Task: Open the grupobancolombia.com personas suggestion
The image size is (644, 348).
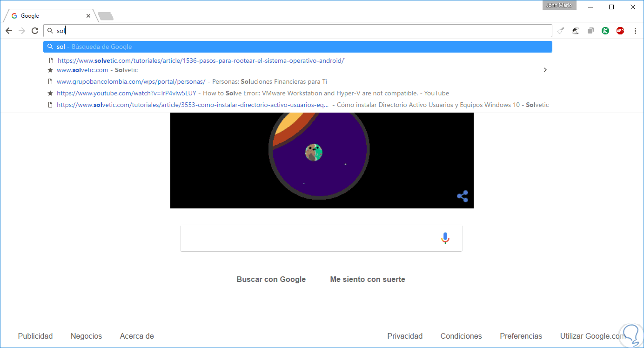Action: [x=298, y=81]
